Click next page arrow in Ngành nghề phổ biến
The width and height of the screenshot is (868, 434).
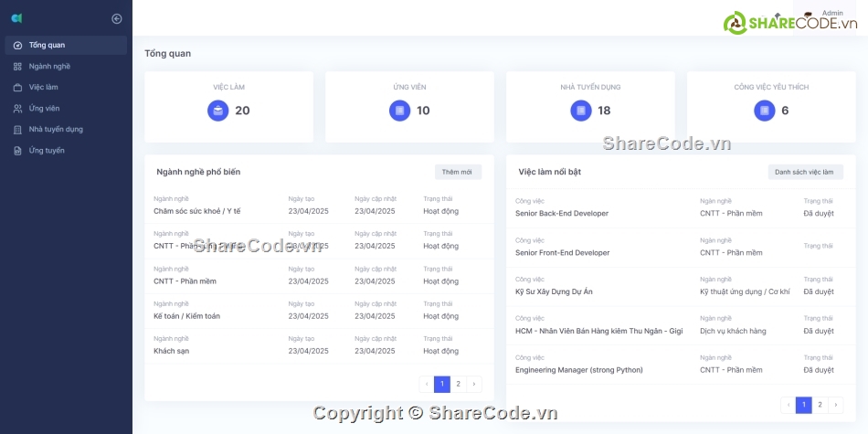[x=474, y=384]
